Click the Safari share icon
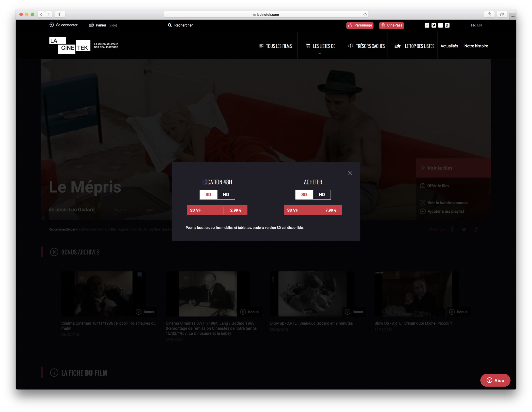Screen dimensions: 532x412 click(x=489, y=14)
